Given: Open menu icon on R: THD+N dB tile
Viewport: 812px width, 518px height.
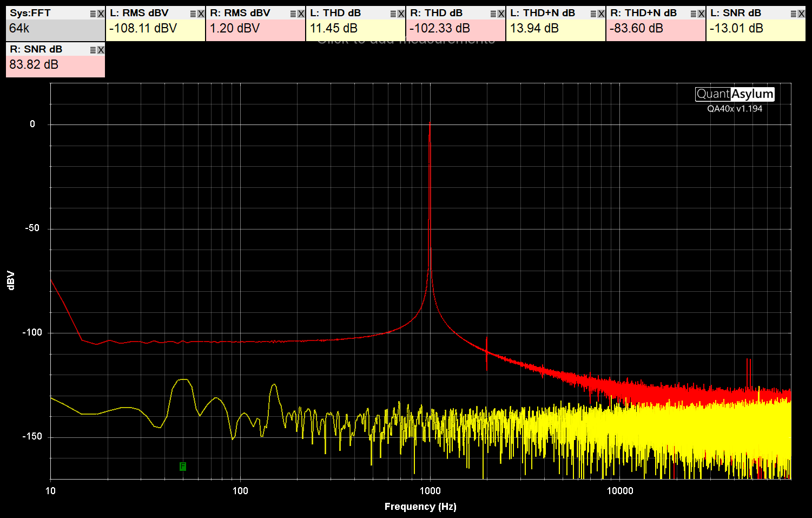Looking at the screenshot, I should coord(694,14).
